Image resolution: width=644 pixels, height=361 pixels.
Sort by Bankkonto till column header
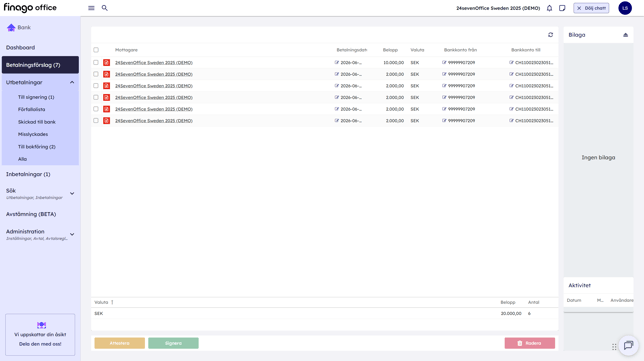(x=526, y=50)
